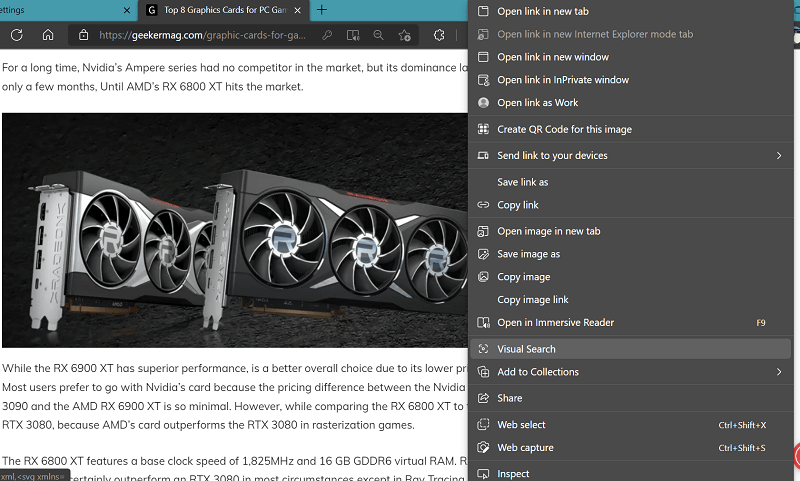The width and height of the screenshot is (800, 481).
Task: Open the Extensions puzzle icon
Action: (439, 35)
